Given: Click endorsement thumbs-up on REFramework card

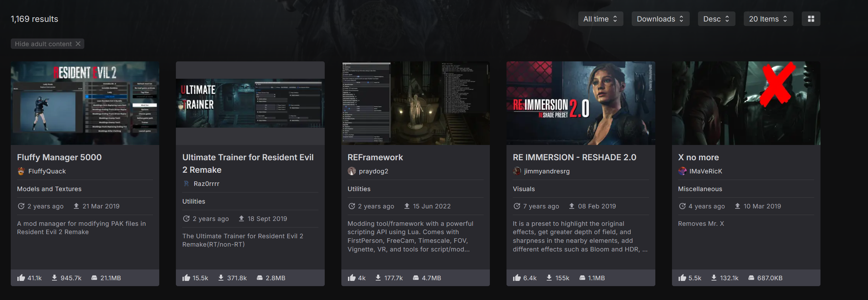Looking at the screenshot, I should [352, 278].
